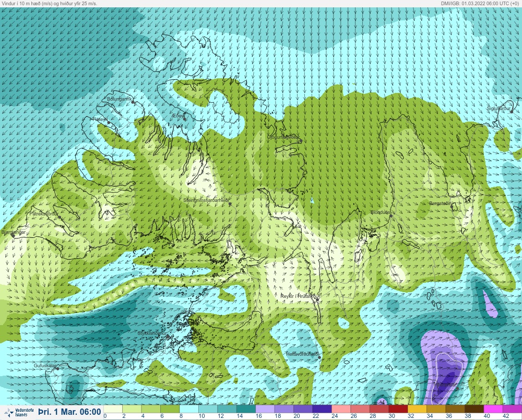This screenshot has height=420, width=522.
Task: Click the DMI/IGB 01.03.2022 06:00 UTC timestamp
Action: point(480,3)
